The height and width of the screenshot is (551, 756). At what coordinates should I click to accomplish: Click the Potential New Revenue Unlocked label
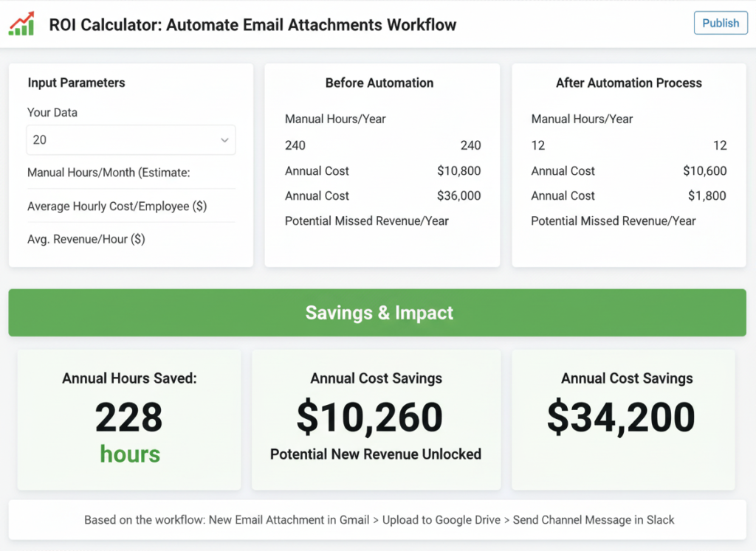[x=377, y=454]
